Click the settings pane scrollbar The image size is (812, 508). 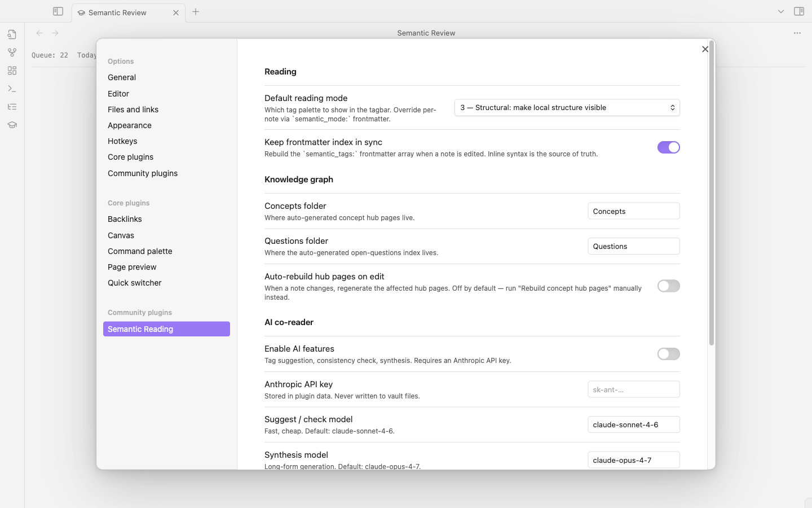tap(712, 193)
